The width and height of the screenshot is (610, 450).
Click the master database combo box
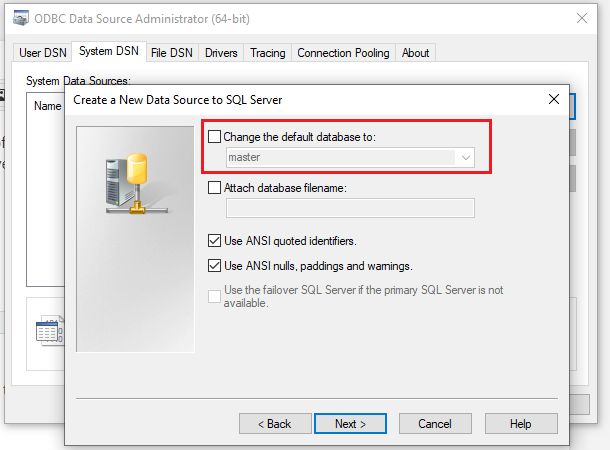(350, 158)
